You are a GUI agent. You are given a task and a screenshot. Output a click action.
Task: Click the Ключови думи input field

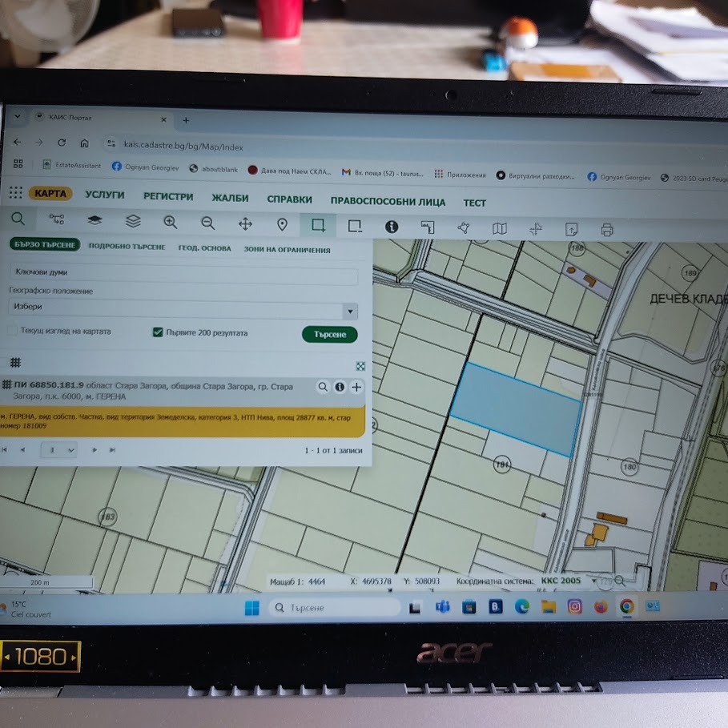point(183,274)
